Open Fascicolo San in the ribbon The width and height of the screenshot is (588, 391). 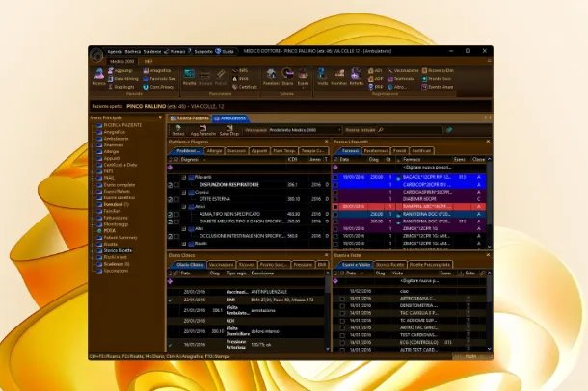159,79
